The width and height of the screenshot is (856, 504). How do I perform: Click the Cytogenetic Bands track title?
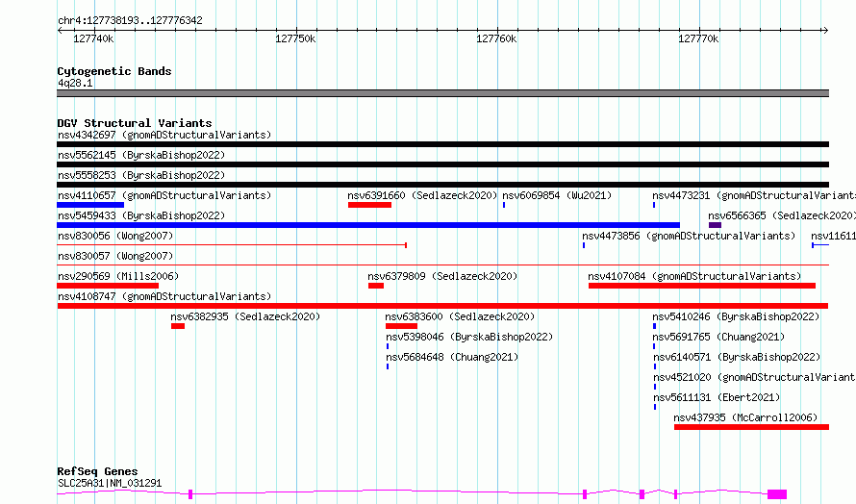(114, 71)
